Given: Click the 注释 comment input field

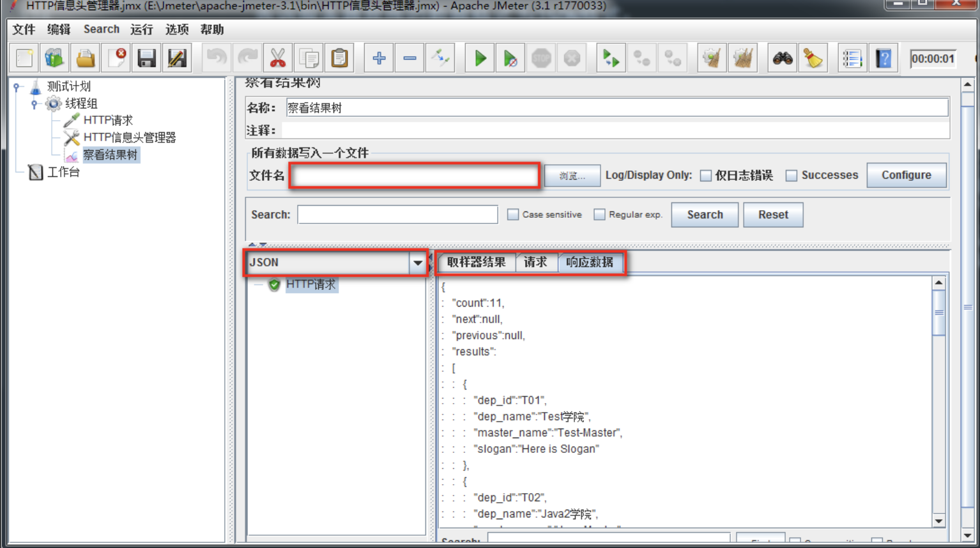Looking at the screenshot, I should coord(615,130).
